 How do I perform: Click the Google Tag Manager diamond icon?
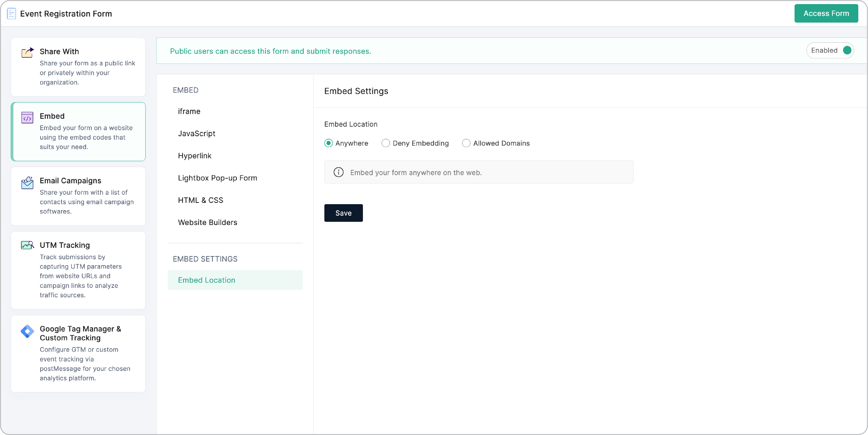(x=27, y=331)
